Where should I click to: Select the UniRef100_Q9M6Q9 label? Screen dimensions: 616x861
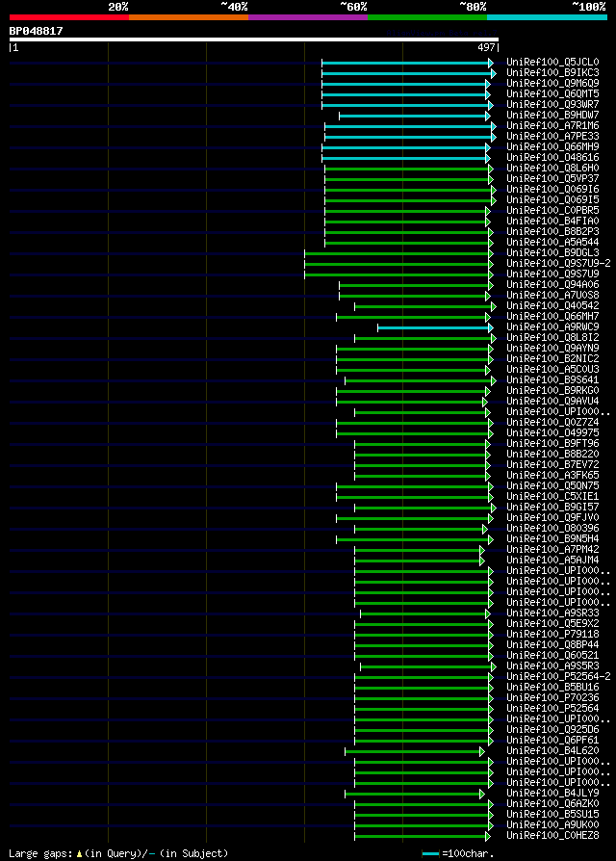[552, 83]
